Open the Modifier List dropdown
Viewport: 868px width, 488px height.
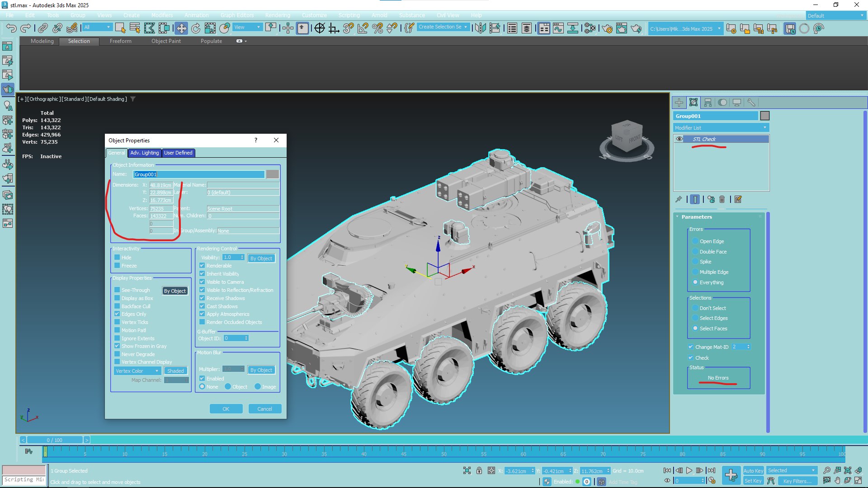(721, 128)
